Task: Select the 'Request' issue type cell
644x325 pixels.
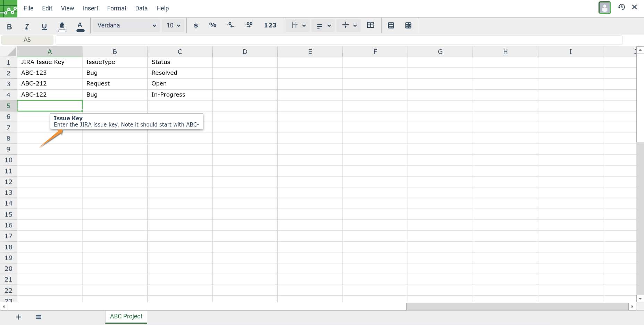Action: pyautogui.click(x=115, y=84)
